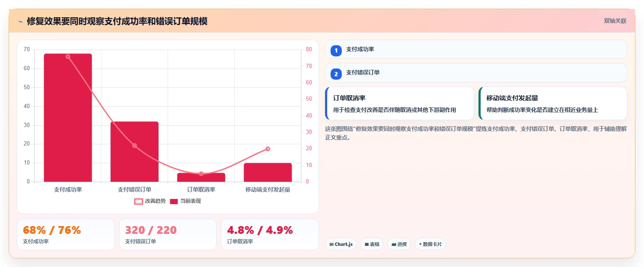Click the number 2 badge icon
644x267 pixels.
pyautogui.click(x=336, y=74)
